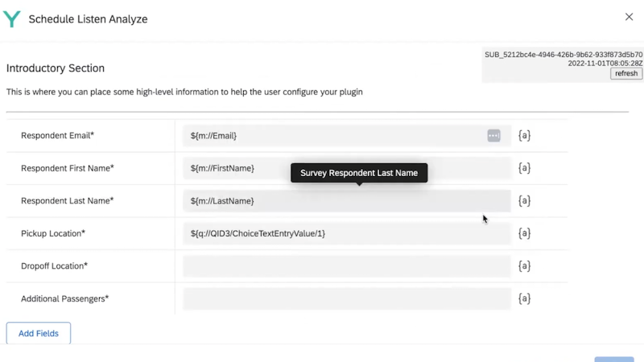The width and height of the screenshot is (644, 362).
Task: Click the Dropoff Location* label
Action: (54, 266)
